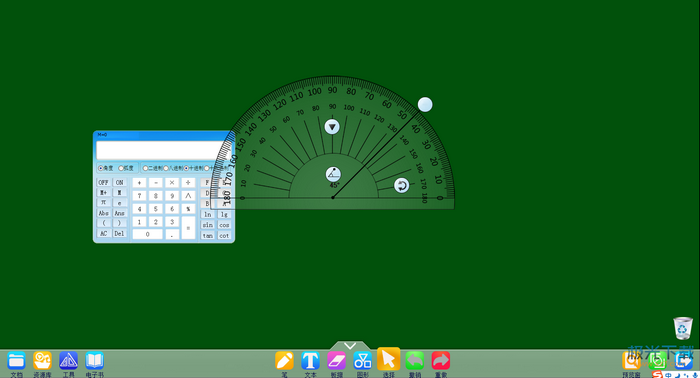Click the protractor angle handle circle
Viewport: 700px width, 378px height.
425,105
